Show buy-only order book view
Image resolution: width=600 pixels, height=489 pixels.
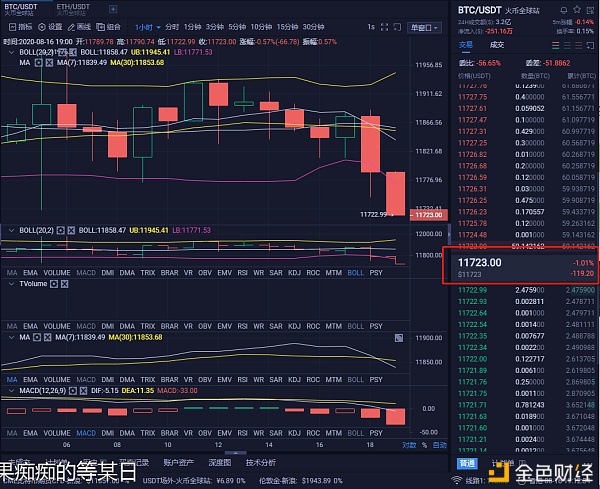pyautogui.click(x=567, y=46)
